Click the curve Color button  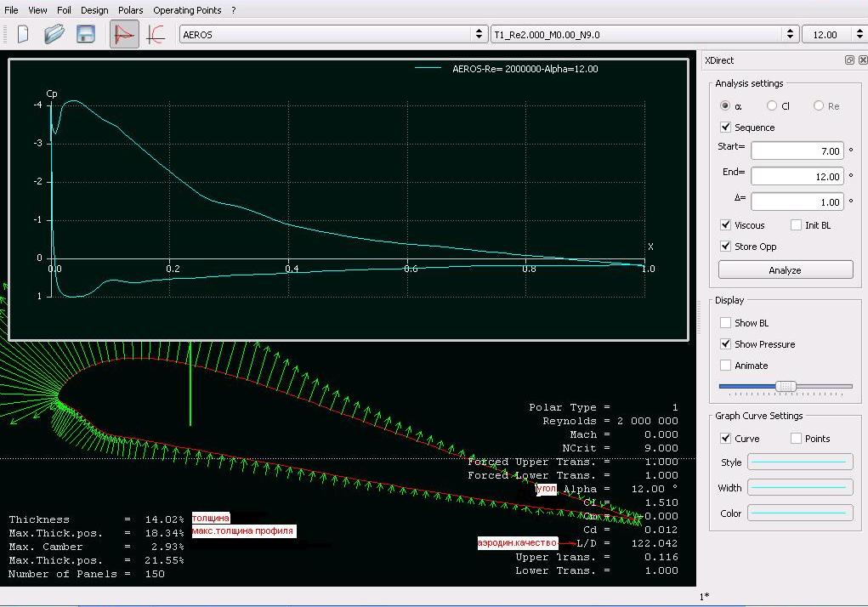pyautogui.click(x=799, y=513)
